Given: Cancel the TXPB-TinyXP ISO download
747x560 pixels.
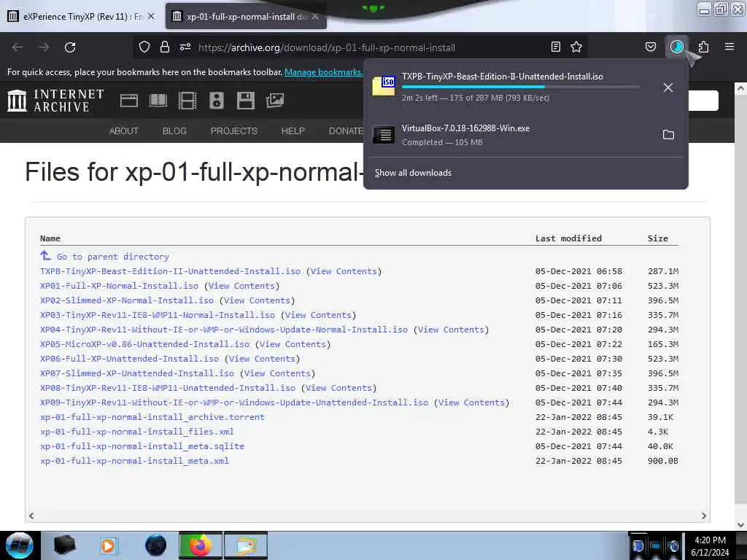Looking at the screenshot, I should coord(668,87).
